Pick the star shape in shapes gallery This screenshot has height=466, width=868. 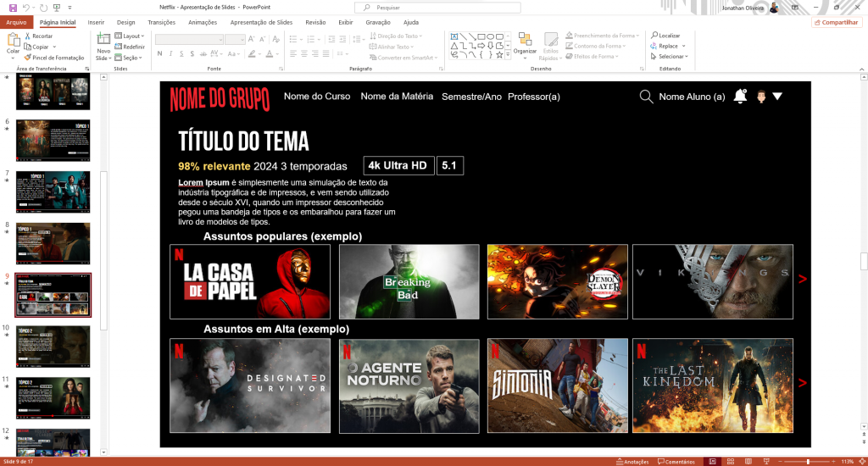(499, 54)
